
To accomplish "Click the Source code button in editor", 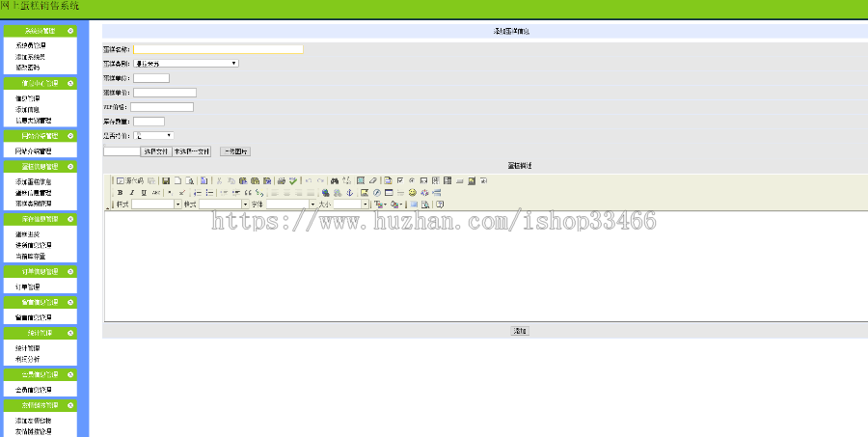I will pos(130,180).
